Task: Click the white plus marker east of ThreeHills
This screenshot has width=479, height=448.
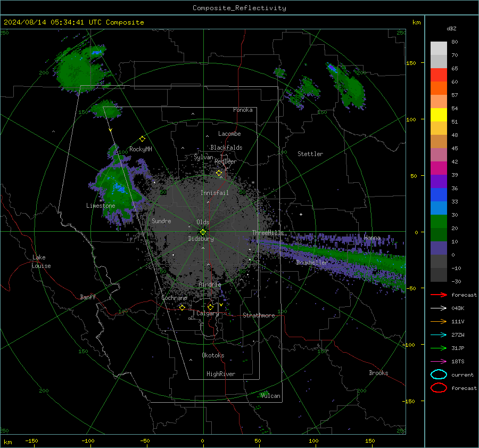Action: coord(301,214)
